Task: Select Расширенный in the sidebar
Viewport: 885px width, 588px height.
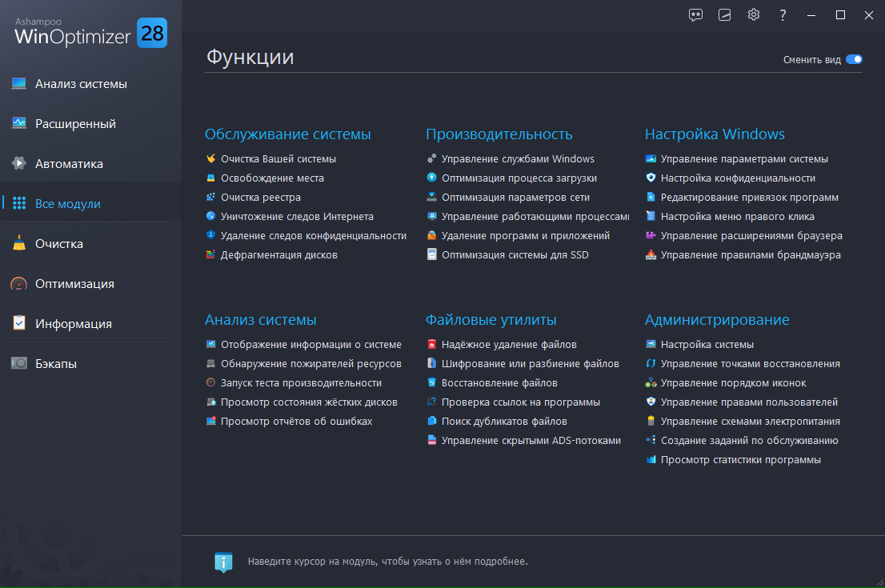Action: [75, 124]
